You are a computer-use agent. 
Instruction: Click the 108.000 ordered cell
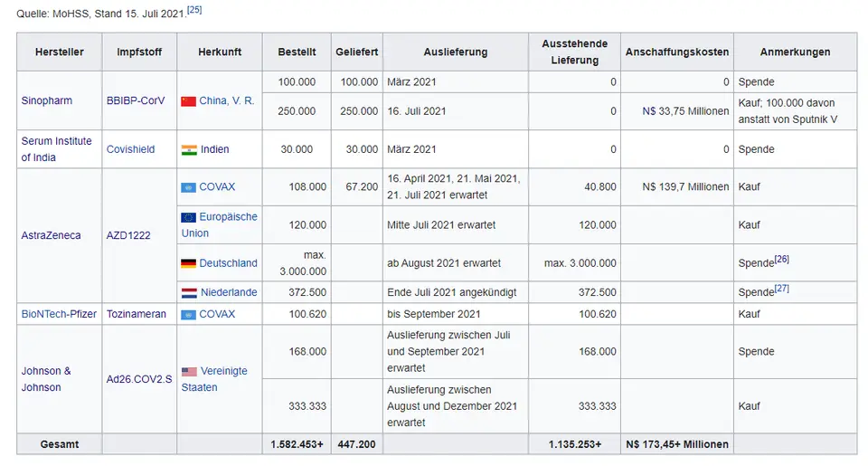[x=297, y=186]
